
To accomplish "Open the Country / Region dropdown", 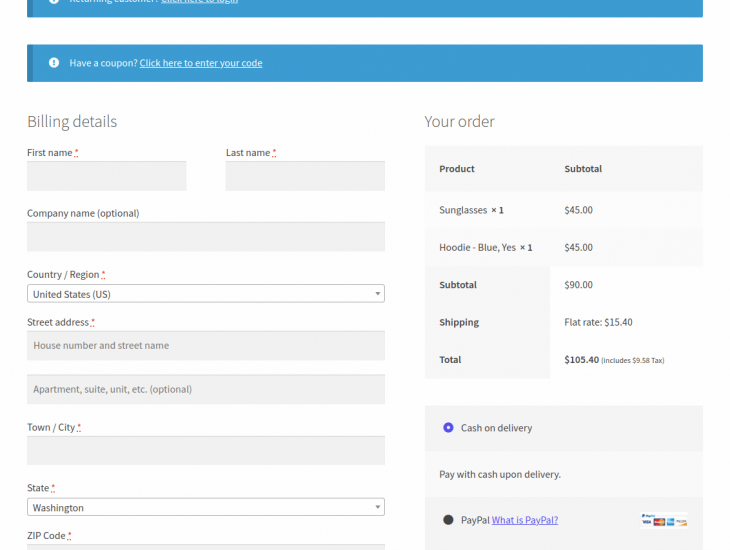I will point(206,293).
